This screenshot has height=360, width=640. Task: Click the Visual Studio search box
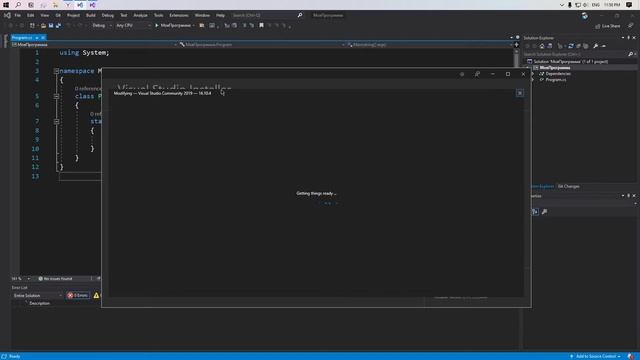[x=267, y=15]
